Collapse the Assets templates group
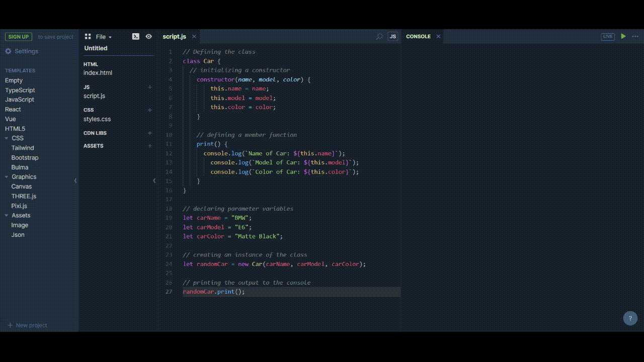 7,216
